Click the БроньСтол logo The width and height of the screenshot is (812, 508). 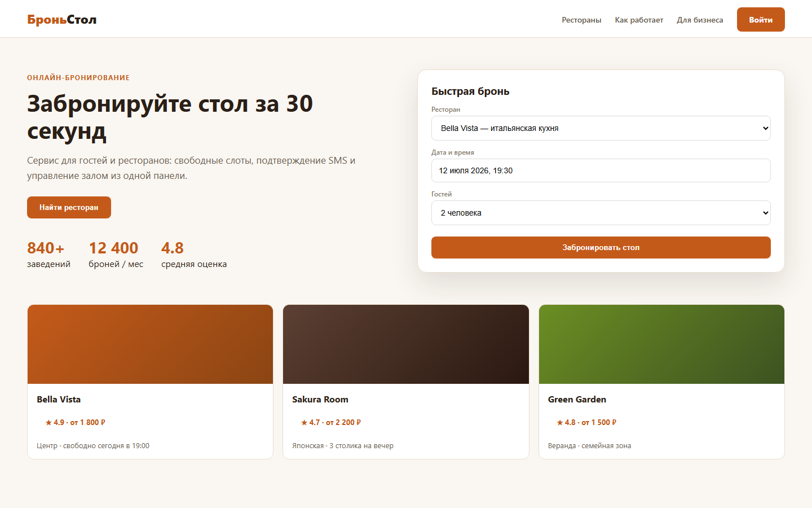[x=62, y=20]
